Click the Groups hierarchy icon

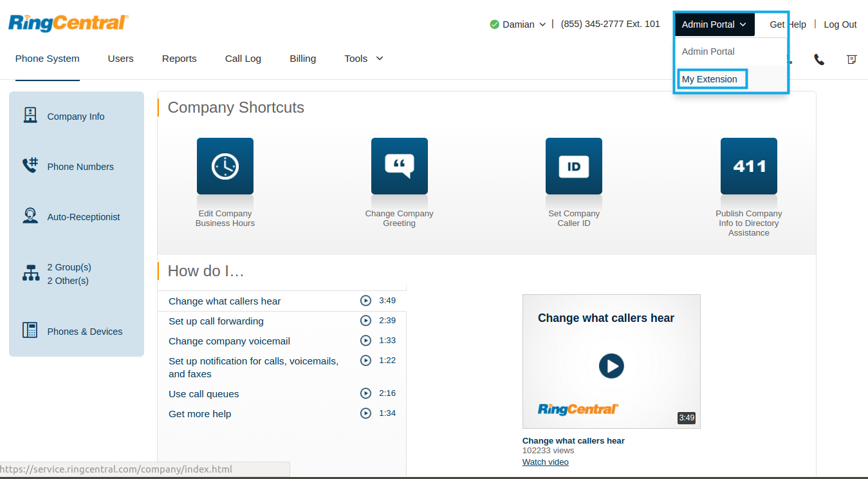point(31,273)
